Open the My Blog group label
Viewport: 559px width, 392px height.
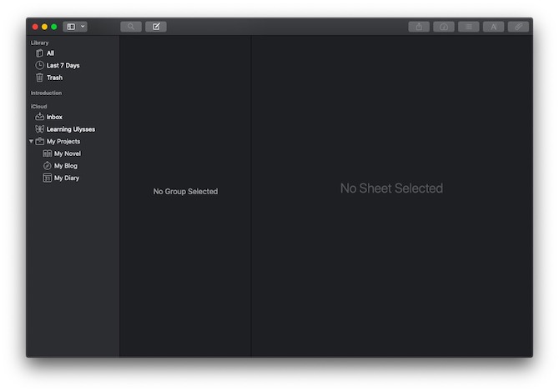pyautogui.click(x=66, y=166)
